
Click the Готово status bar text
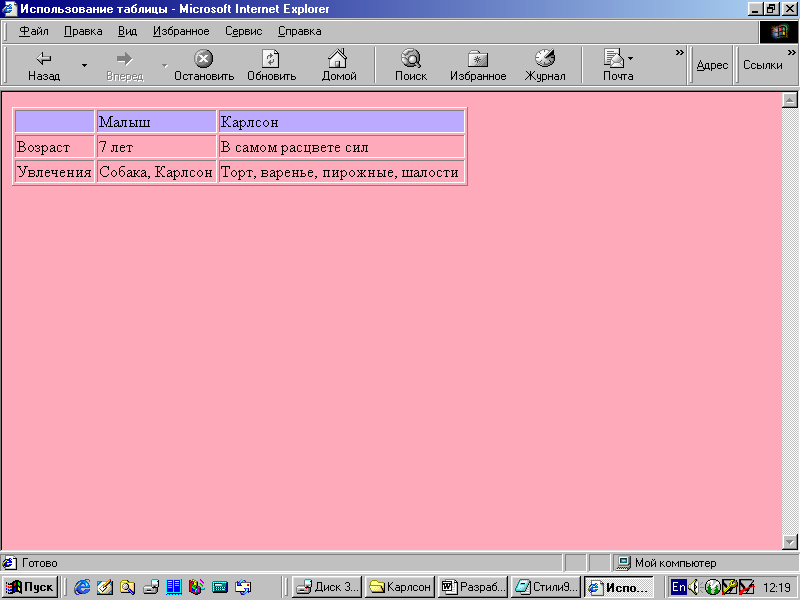40,563
